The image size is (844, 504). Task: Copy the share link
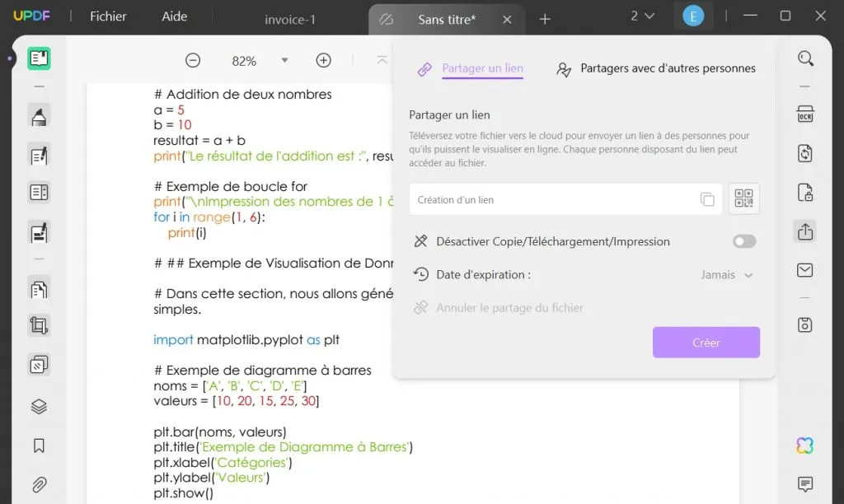[x=707, y=198]
